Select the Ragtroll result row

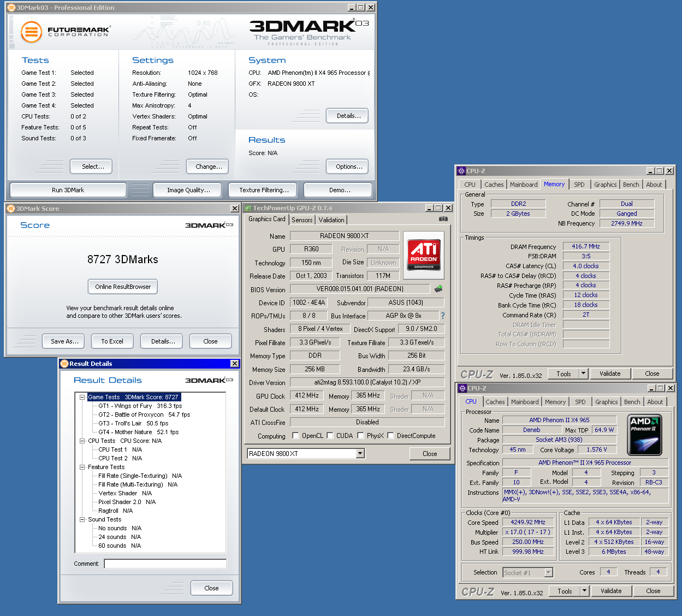[116, 511]
